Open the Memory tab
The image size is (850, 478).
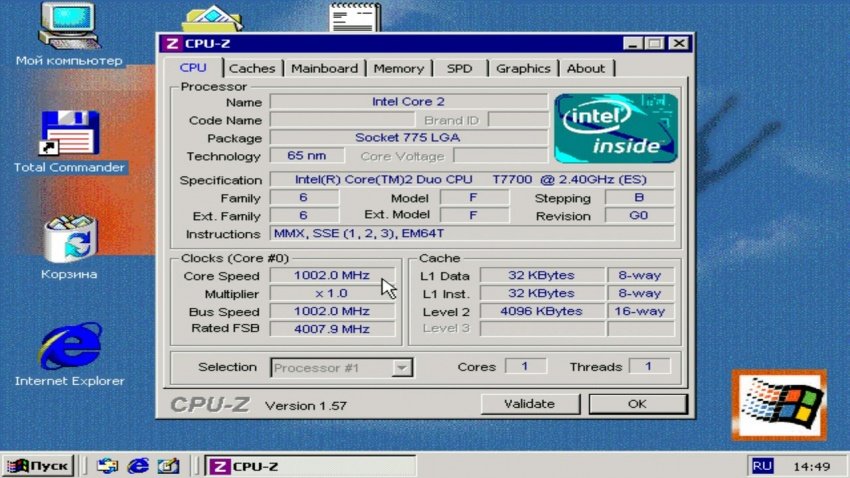pos(398,68)
